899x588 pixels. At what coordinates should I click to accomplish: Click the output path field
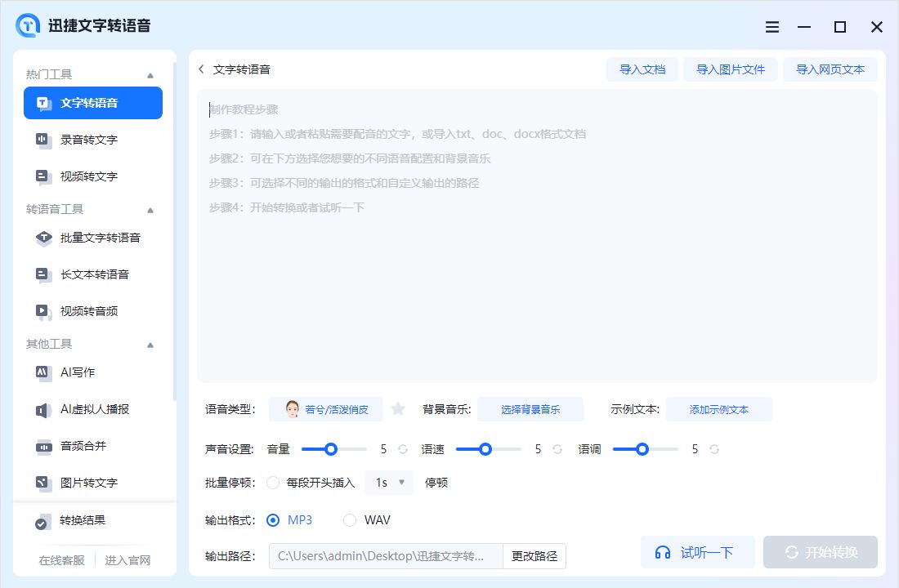pyautogui.click(x=386, y=556)
